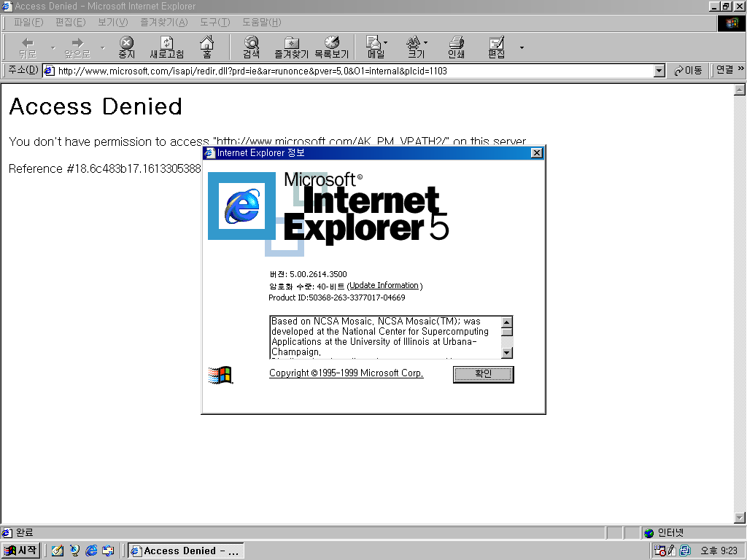747x560 pixels.
Task: Select the Access Denied taskbar button
Action: click(186, 551)
